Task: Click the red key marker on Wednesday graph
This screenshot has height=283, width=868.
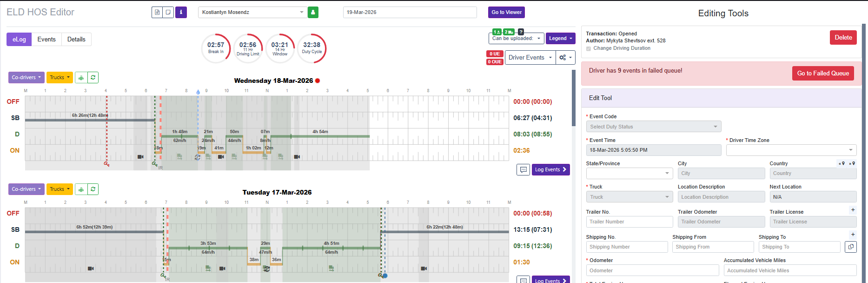Action: [x=106, y=164]
